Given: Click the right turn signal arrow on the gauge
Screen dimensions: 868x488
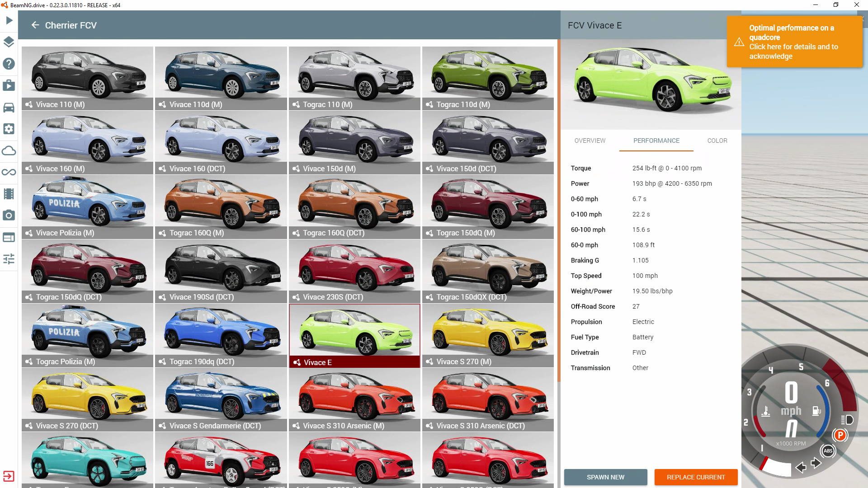Looking at the screenshot, I should [x=816, y=463].
